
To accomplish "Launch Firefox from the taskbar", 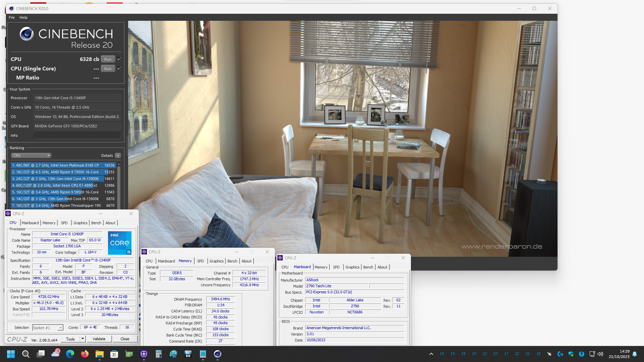I will click(x=85, y=354).
